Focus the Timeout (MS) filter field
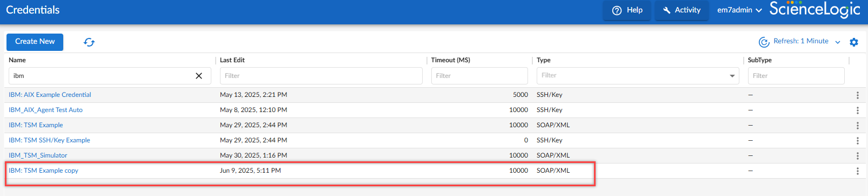Screen dimensions: 868x196 point(479,76)
